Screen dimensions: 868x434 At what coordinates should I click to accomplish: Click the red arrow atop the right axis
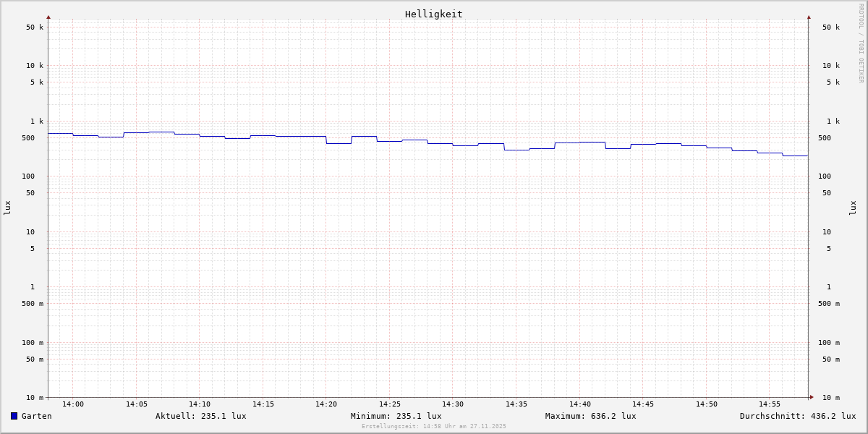809,17
